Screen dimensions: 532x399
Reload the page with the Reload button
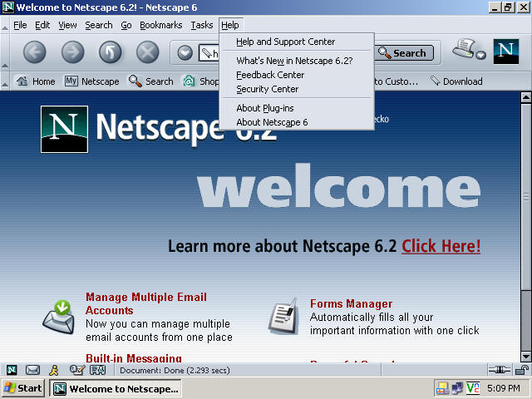pyautogui.click(x=110, y=52)
